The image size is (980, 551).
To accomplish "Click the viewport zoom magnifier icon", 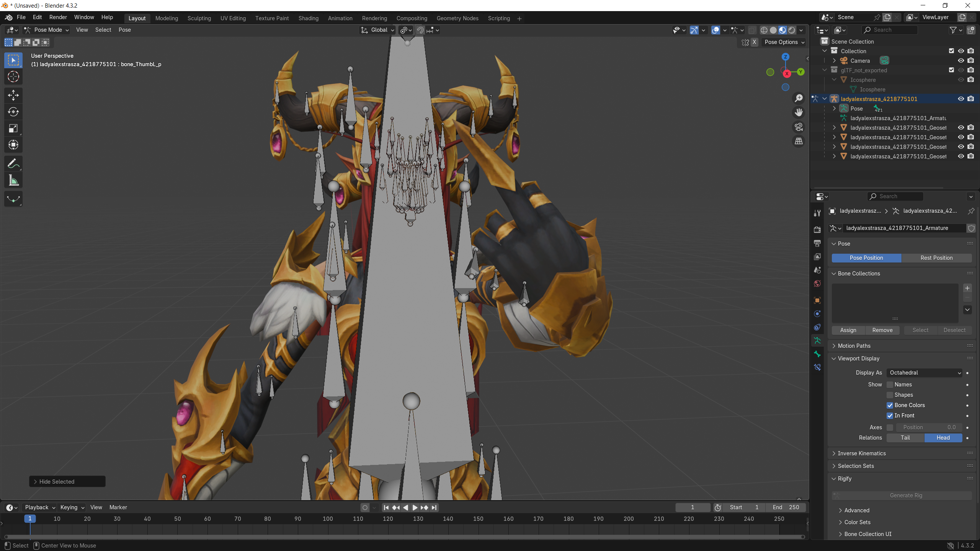I will pos(799,98).
